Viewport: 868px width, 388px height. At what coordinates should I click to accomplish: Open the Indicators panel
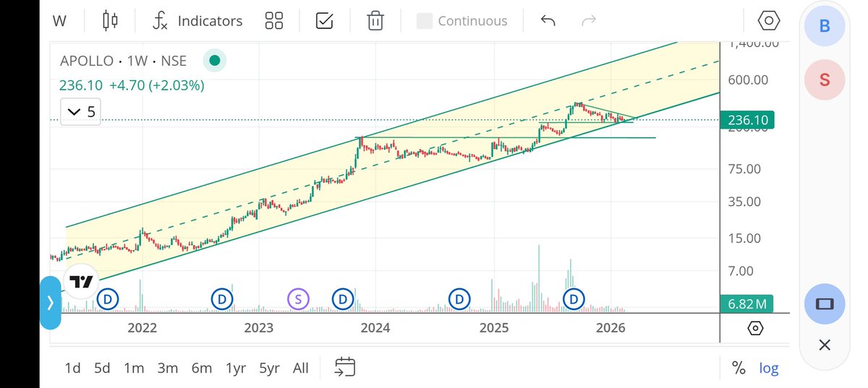pyautogui.click(x=197, y=21)
